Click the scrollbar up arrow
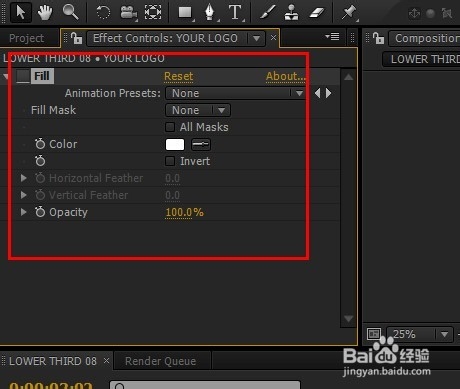The image size is (460, 389). pyautogui.click(x=348, y=77)
